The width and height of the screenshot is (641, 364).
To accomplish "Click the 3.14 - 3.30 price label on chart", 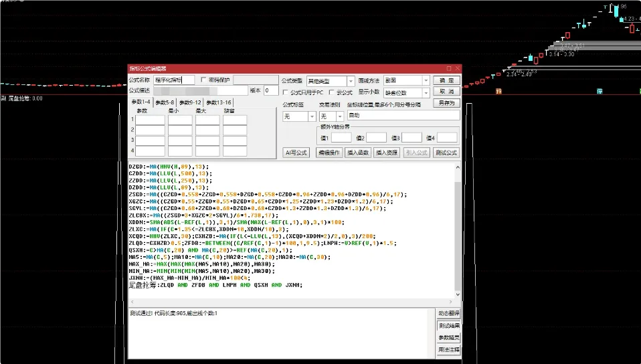I will [561, 54].
